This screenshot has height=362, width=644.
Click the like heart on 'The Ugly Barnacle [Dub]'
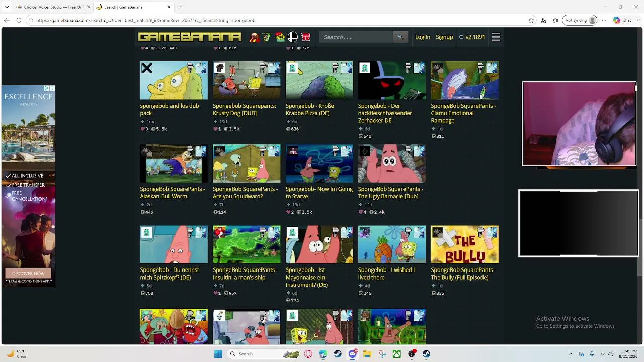click(360, 212)
